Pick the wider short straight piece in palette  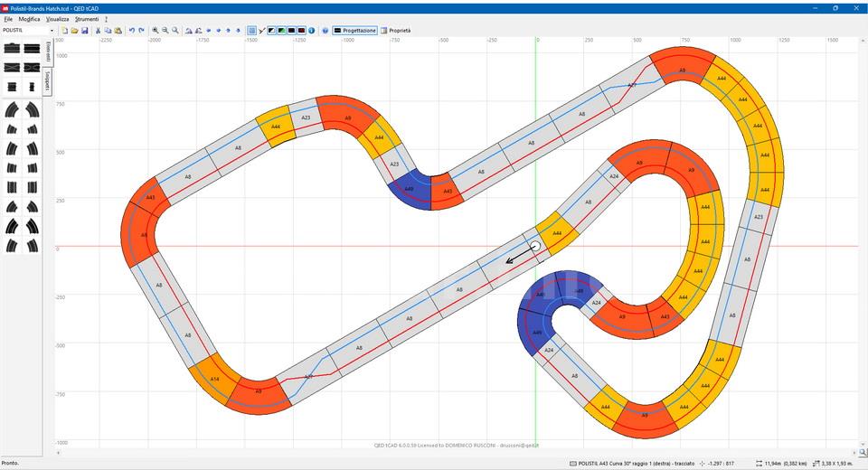pos(12,87)
